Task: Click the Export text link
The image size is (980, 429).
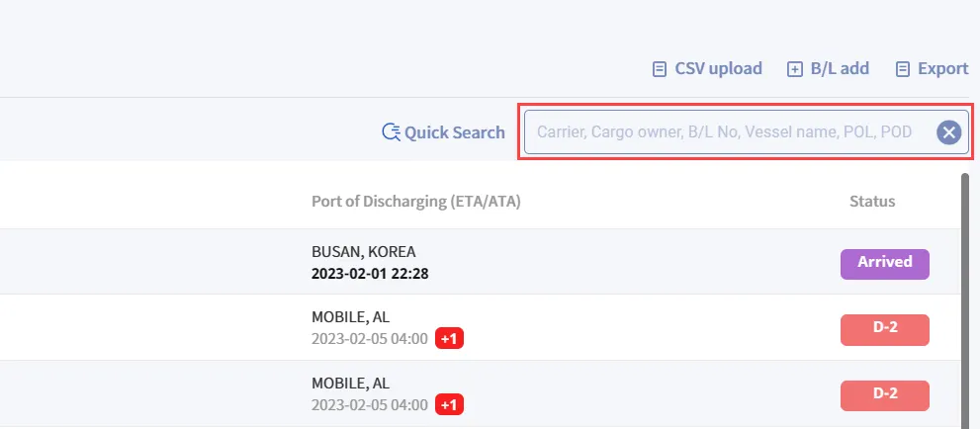Action: pos(943,68)
